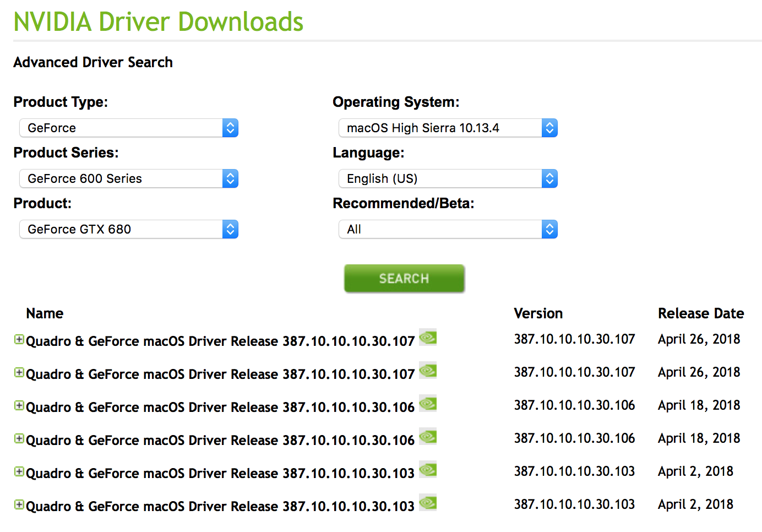The width and height of the screenshot is (762, 532).
Task: Click the NVIDIA logo icon on the first .107 row
Action: pyautogui.click(x=428, y=337)
